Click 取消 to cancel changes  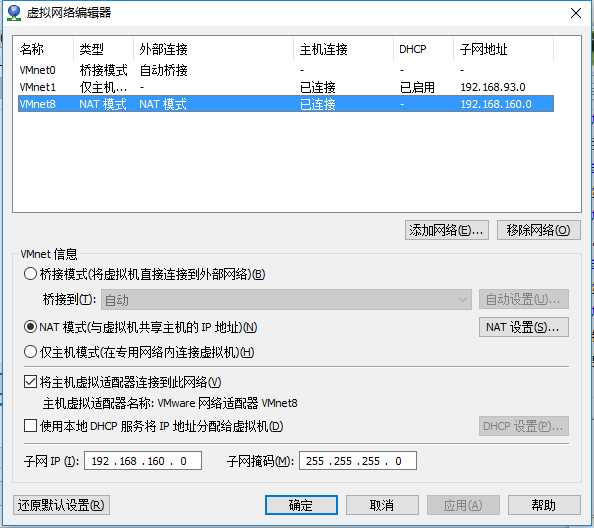pyautogui.click(x=382, y=505)
